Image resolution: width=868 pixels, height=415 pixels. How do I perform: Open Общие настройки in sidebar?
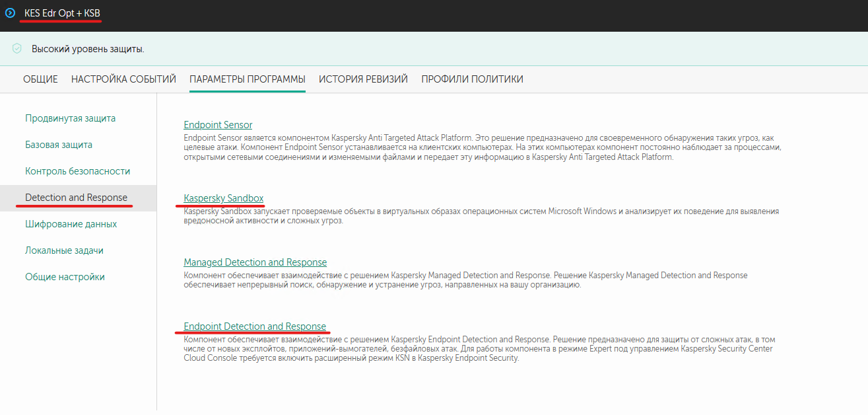tap(65, 277)
